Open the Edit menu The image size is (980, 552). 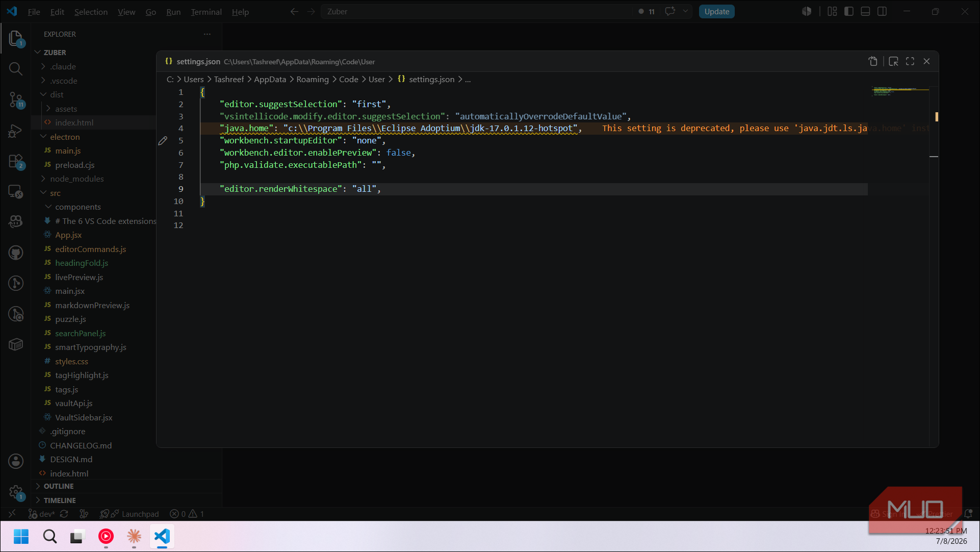tap(57, 12)
